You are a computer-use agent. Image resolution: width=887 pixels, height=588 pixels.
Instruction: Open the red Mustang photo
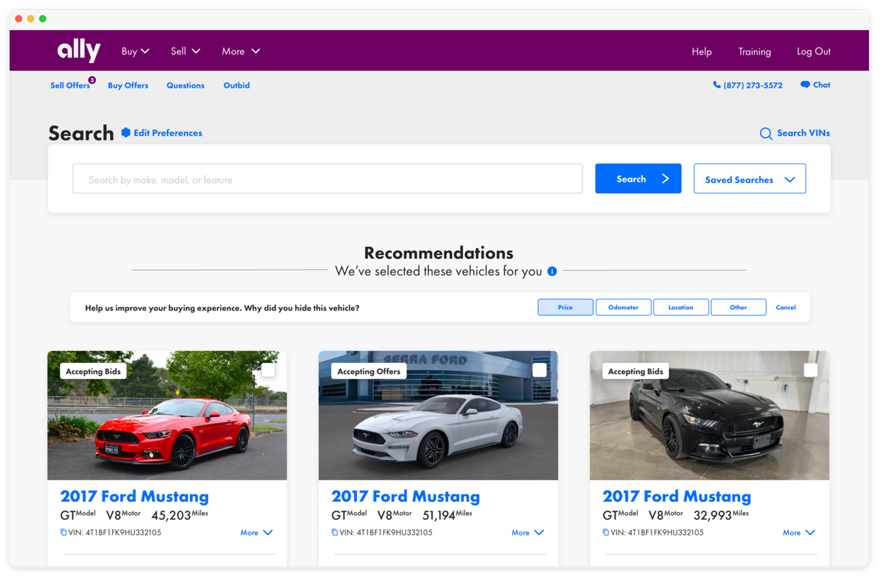[x=167, y=415]
